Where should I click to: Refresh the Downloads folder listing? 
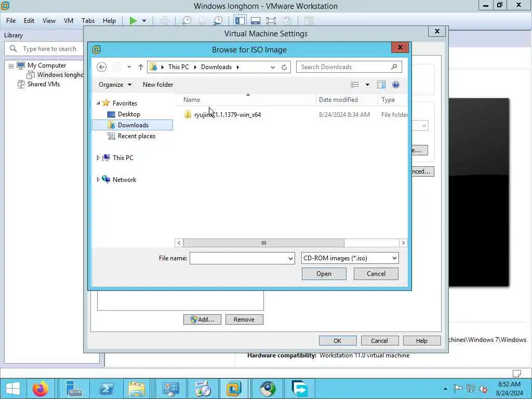(284, 67)
